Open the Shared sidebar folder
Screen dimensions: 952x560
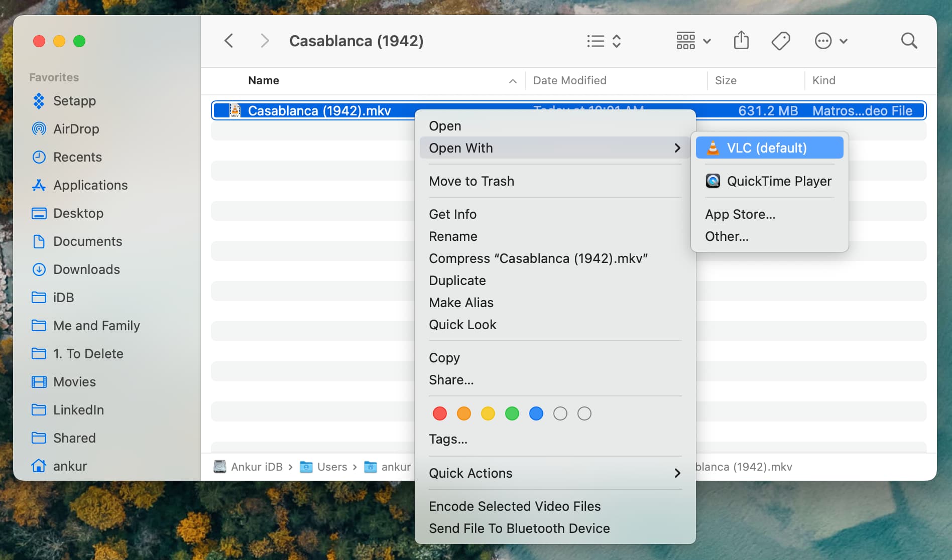coord(63,438)
